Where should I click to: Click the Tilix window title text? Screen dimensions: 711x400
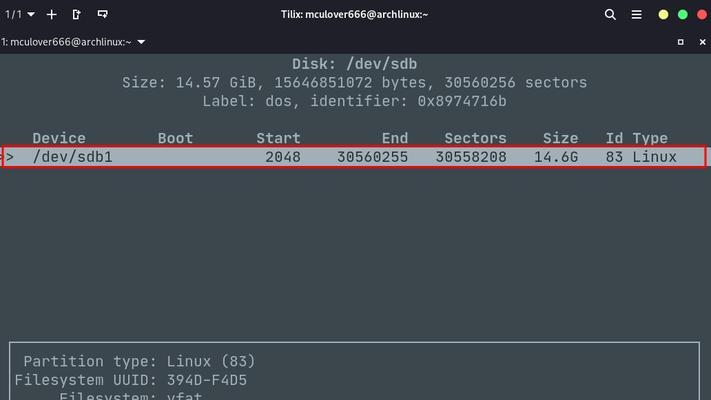[354, 15]
